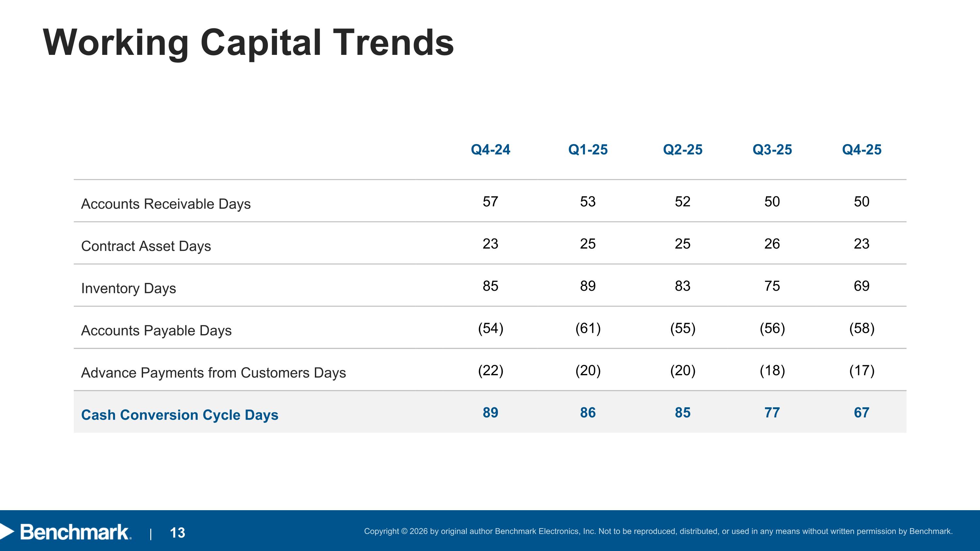Click the Cash Conversion Cycle Days label
Screen dimensions: 980x551
click(180, 415)
